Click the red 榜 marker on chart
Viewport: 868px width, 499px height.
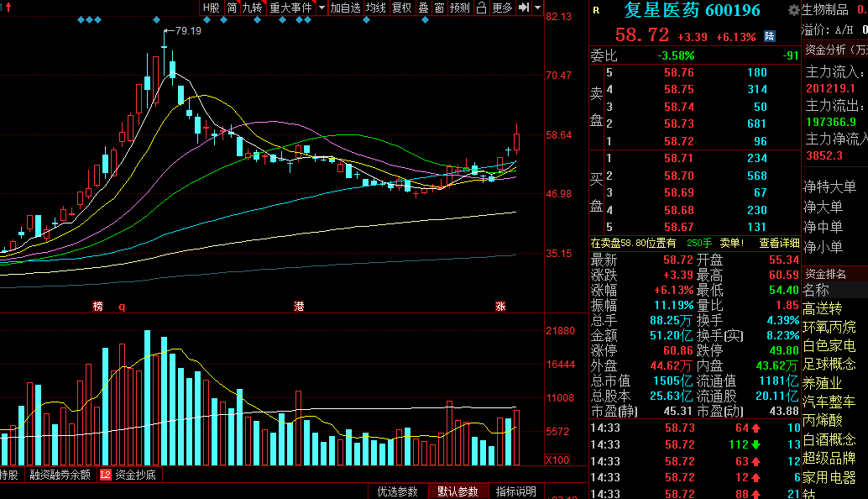(98, 307)
